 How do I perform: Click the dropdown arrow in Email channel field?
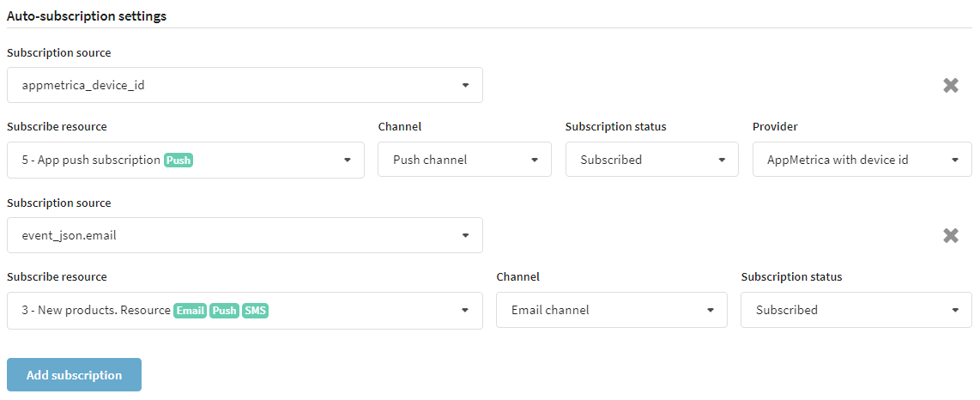click(711, 310)
